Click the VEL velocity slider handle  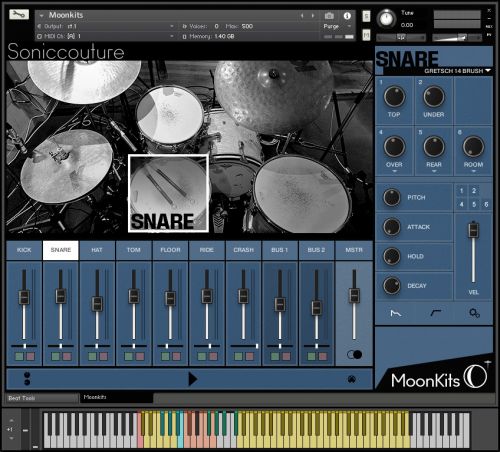[x=473, y=230]
